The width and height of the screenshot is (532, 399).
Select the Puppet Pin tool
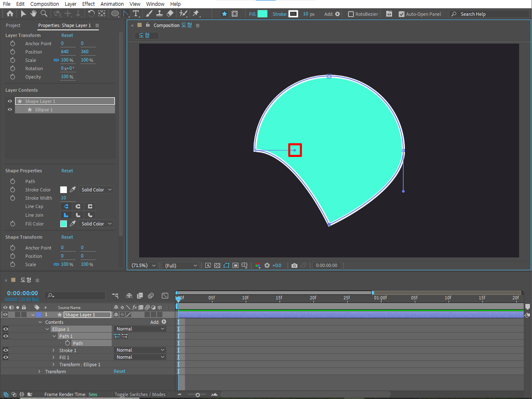(x=196, y=14)
